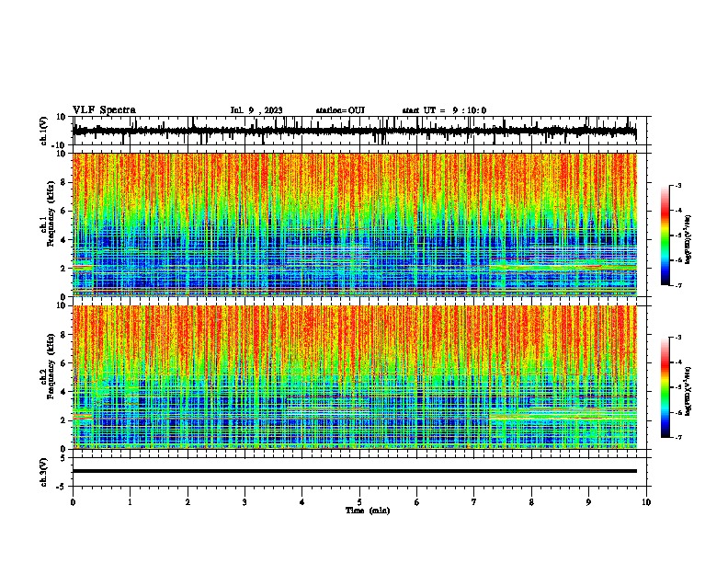The height and width of the screenshot is (563, 728).
Task: Select the date text 'Jul 9, 2023'
Action: (256, 110)
